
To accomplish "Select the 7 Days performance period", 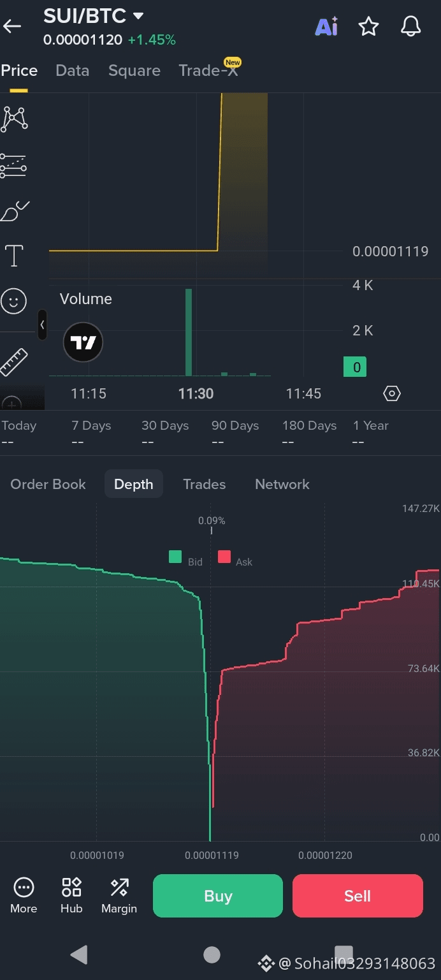I will point(91,432).
